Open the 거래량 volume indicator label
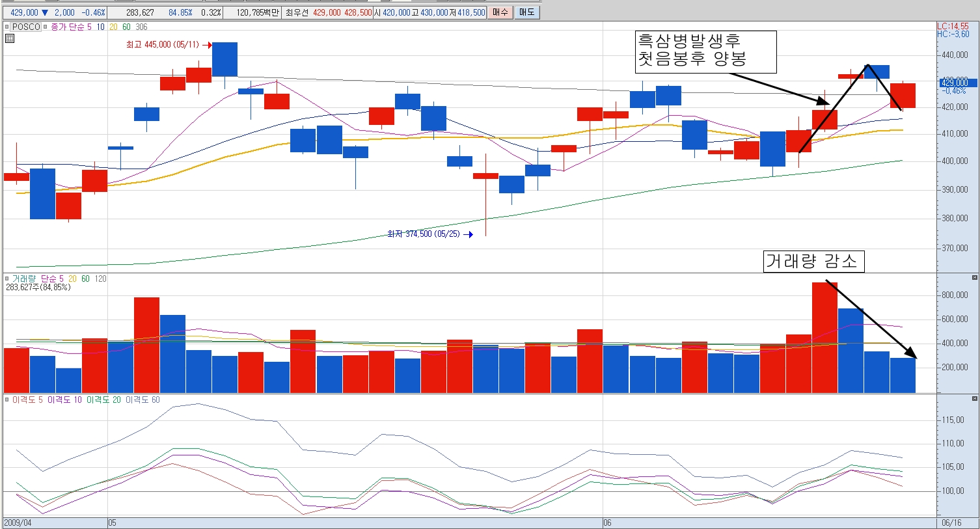This screenshot has height=529, width=980. click(x=23, y=278)
